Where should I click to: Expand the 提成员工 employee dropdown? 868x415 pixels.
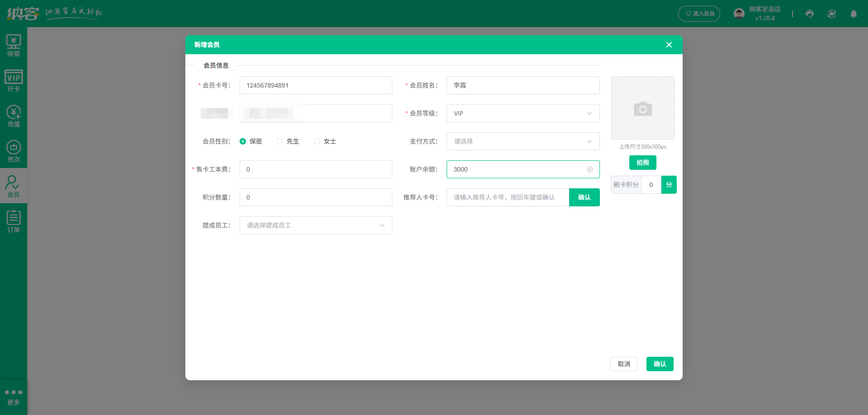point(316,225)
